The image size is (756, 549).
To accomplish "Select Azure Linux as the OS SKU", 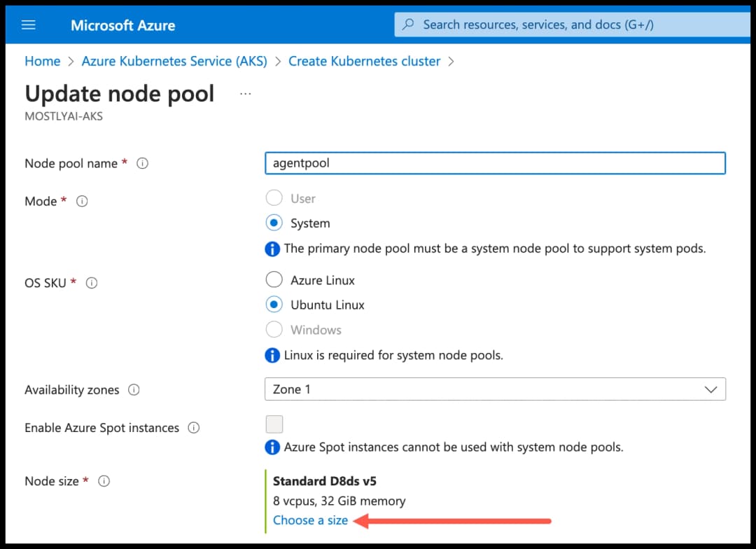I will pyautogui.click(x=274, y=279).
